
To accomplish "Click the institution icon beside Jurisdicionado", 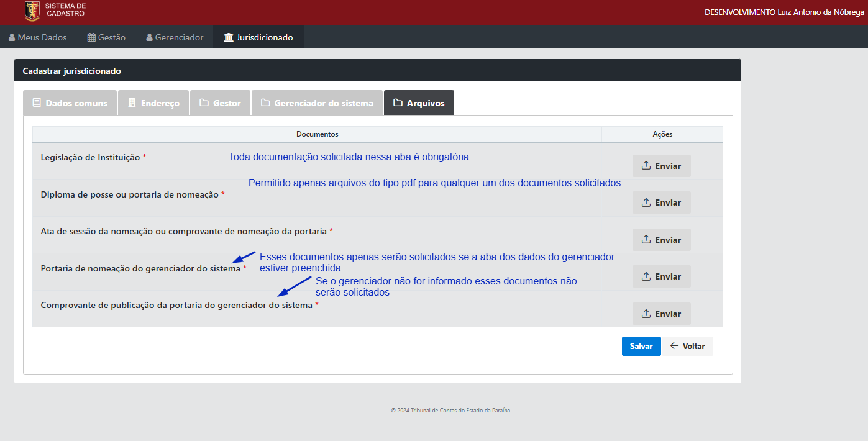I will pos(228,37).
